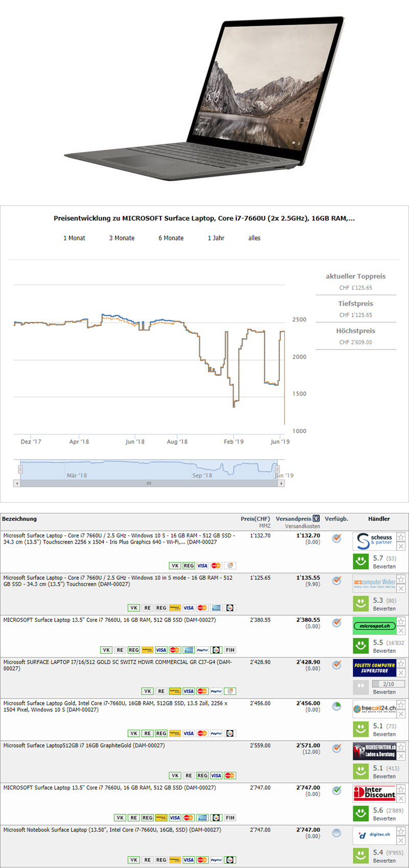Click the favorite star beside scheuss & partner
The image size is (409, 868).
(x=401, y=537)
